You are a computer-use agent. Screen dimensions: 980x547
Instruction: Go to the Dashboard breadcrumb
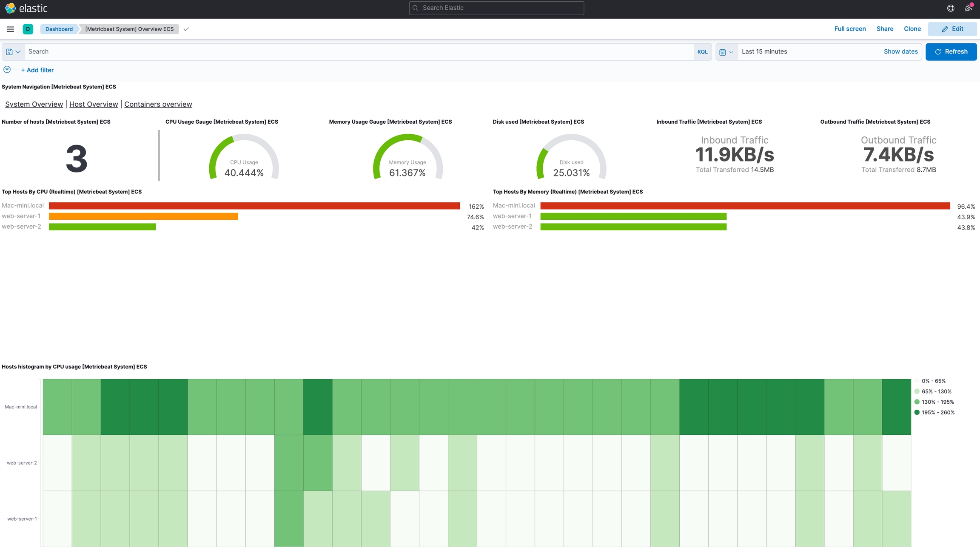59,29
